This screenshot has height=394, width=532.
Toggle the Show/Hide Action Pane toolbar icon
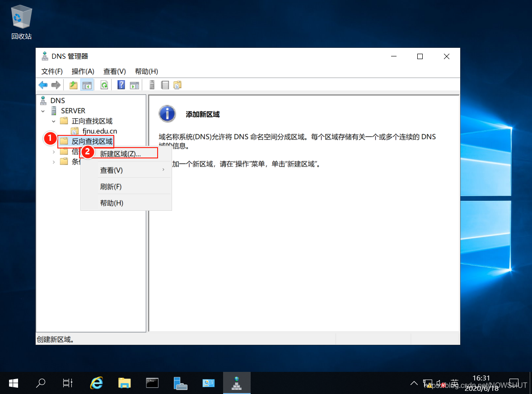click(x=135, y=84)
